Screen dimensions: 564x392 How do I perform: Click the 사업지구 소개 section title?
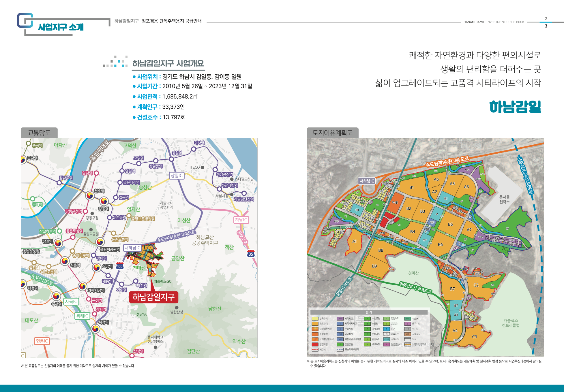pyautogui.click(x=61, y=27)
